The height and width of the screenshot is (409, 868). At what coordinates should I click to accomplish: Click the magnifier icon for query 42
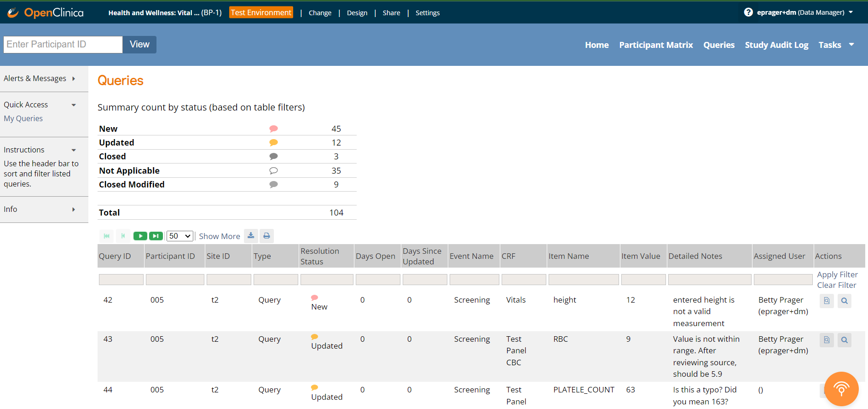(844, 301)
